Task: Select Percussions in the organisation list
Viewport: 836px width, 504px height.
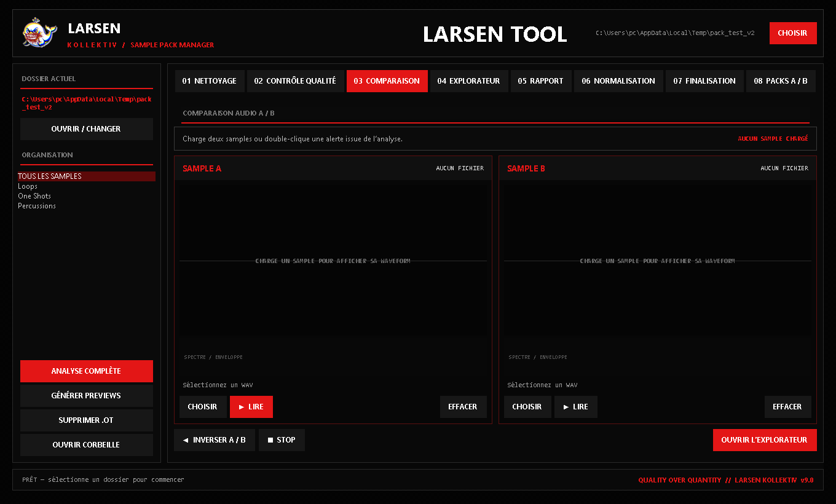Action: (87, 206)
